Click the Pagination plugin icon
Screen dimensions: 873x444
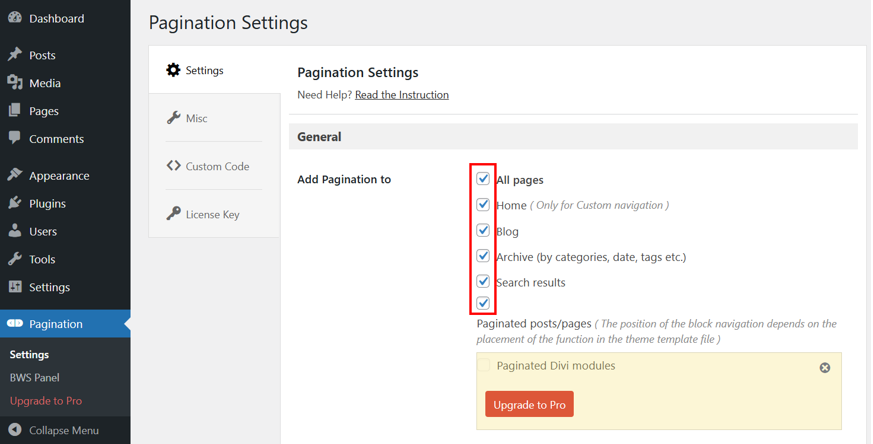point(15,323)
